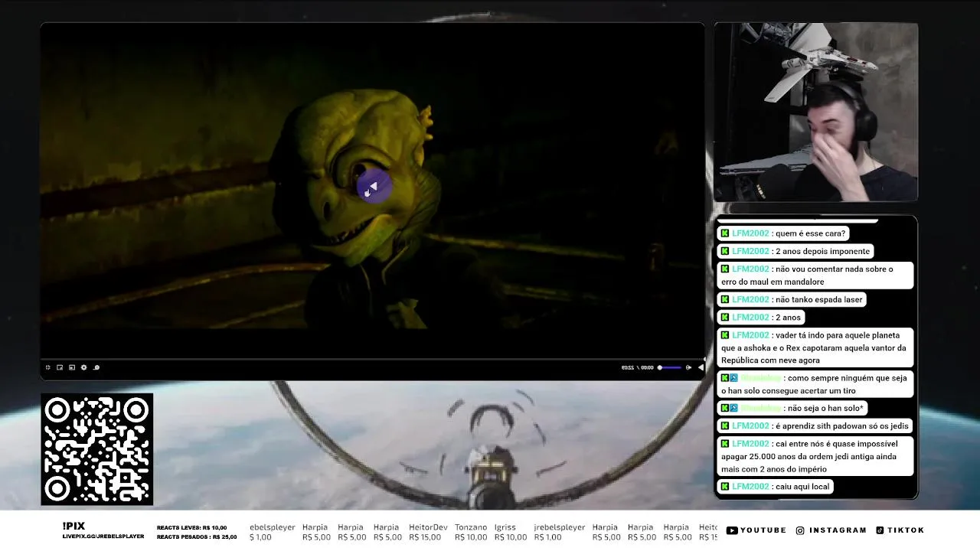Click the chat message 'não tanko espada laser'
Screen dimensions: 980x551
(792, 299)
